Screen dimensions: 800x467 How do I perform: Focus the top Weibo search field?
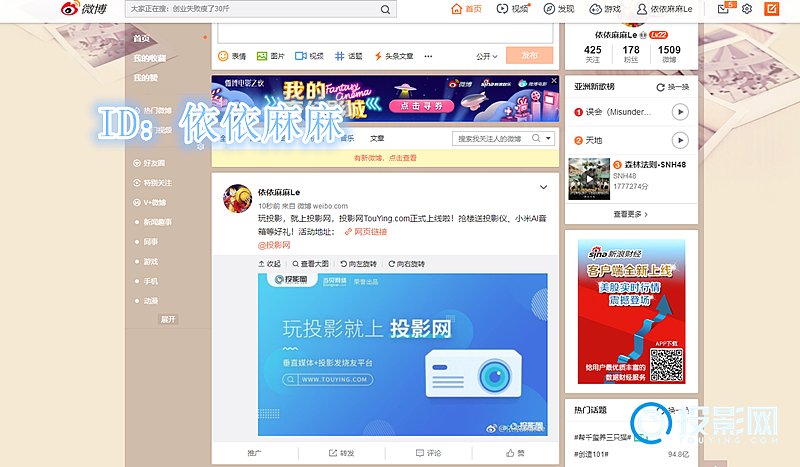(x=261, y=9)
